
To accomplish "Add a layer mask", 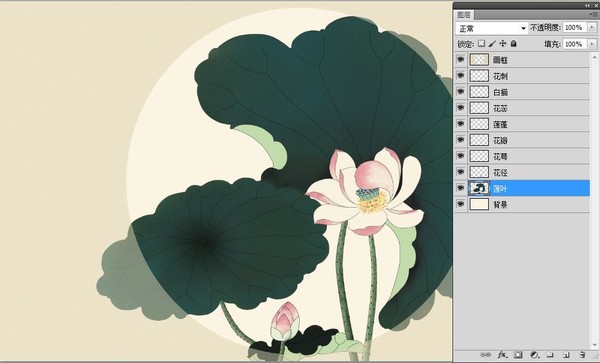I will tap(518, 355).
